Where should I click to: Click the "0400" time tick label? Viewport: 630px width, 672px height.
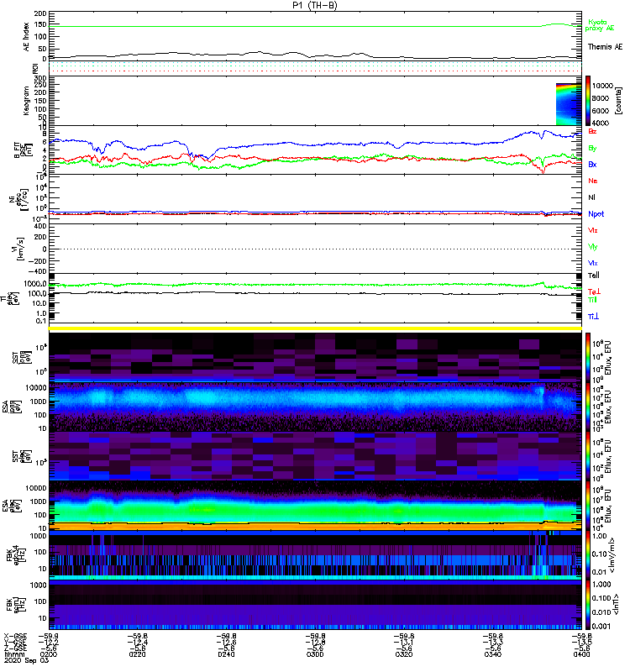pyautogui.click(x=581, y=654)
